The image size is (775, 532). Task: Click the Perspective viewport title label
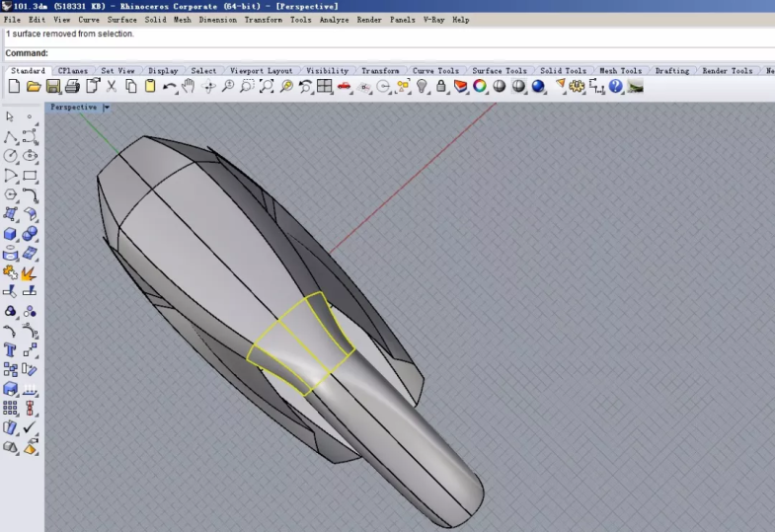point(74,108)
